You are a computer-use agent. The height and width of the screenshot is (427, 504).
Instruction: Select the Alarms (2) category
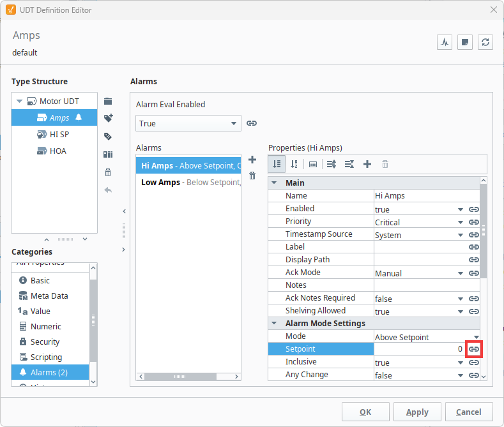pos(50,372)
